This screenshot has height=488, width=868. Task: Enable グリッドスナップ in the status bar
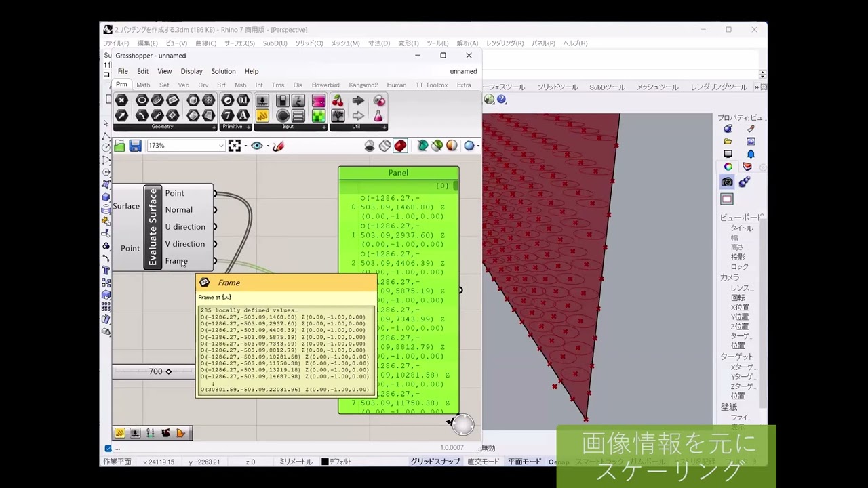[435, 460]
